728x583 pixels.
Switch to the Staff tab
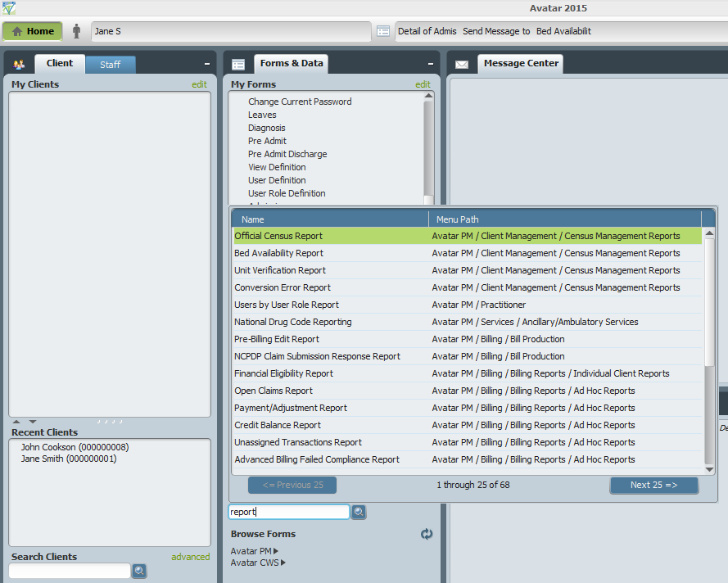coord(110,65)
